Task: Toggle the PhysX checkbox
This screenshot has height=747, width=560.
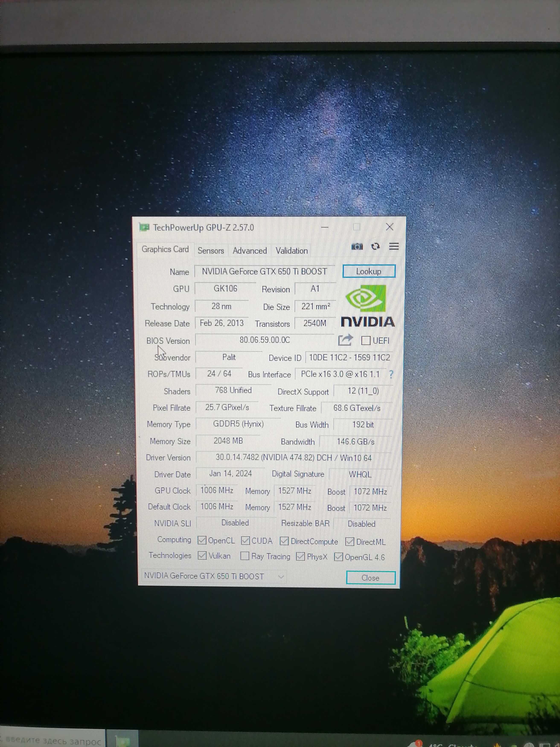Action: 300,556
